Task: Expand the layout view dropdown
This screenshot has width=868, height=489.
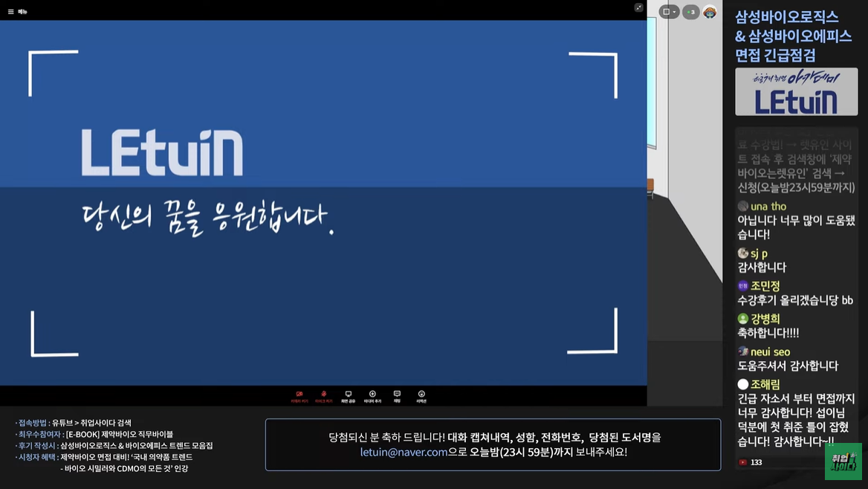Action: tap(669, 12)
